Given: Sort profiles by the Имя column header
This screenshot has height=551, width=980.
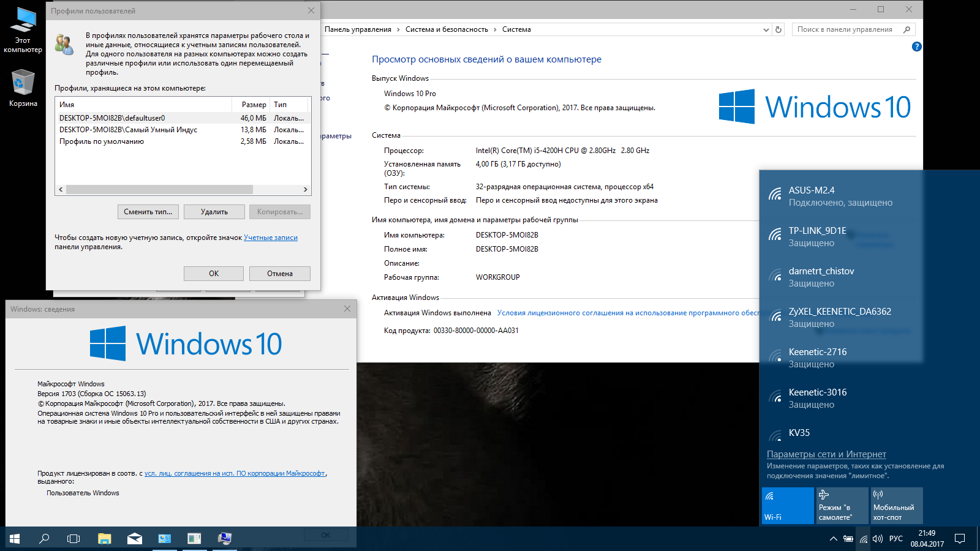Looking at the screenshot, I should [x=143, y=105].
